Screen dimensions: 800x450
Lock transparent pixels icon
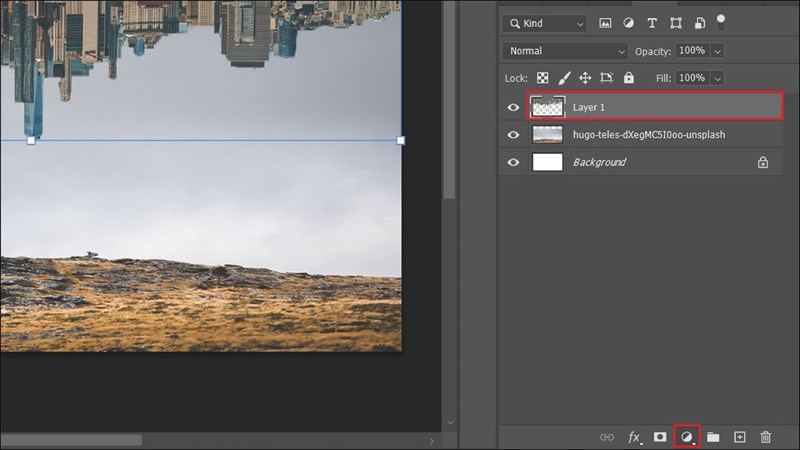[542, 78]
